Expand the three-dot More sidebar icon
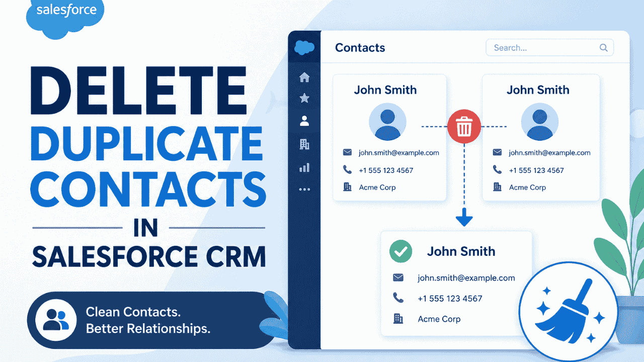This screenshot has height=362, width=644. pos(304,190)
